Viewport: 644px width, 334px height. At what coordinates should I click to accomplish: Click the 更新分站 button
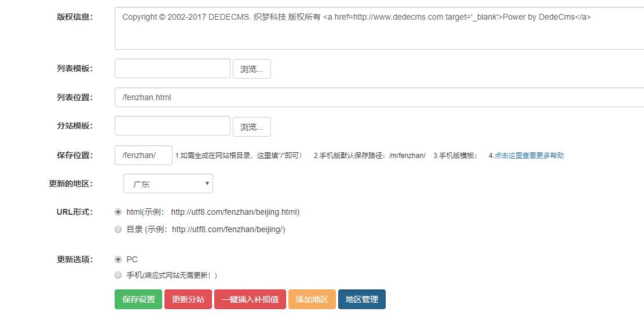point(188,299)
